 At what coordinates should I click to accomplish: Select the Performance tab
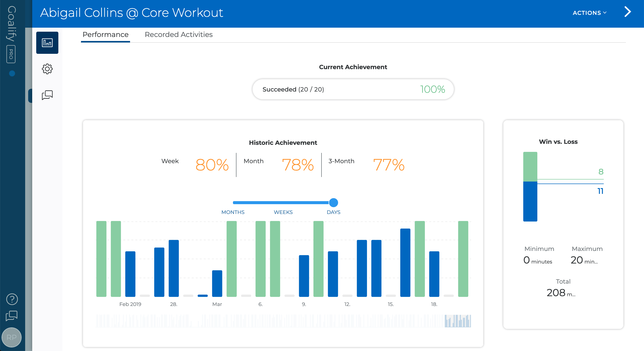click(105, 34)
